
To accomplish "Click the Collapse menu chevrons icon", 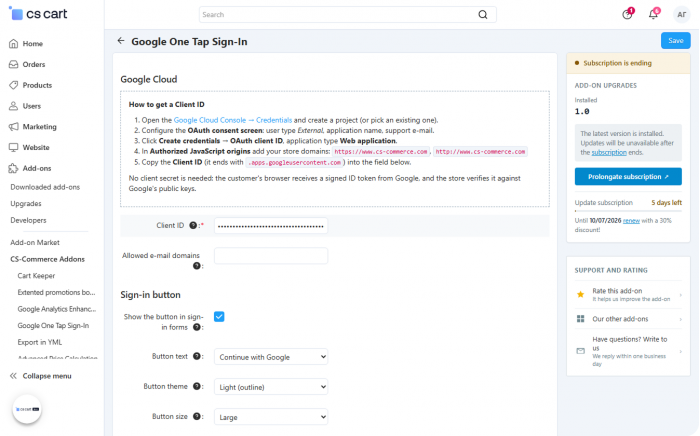I will click(x=13, y=376).
